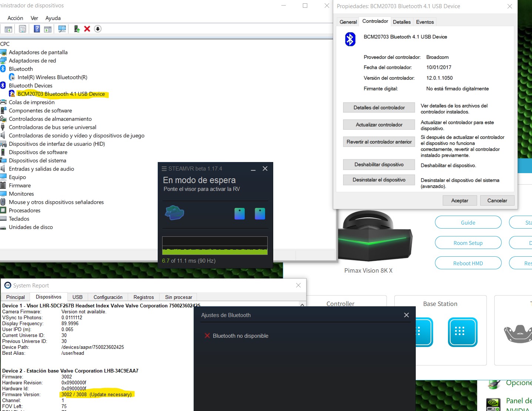Image resolution: width=532 pixels, height=411 pixels.
Task: Open the Principal tab in System Report
Action: pyautogui.click(x=16, y=297)
